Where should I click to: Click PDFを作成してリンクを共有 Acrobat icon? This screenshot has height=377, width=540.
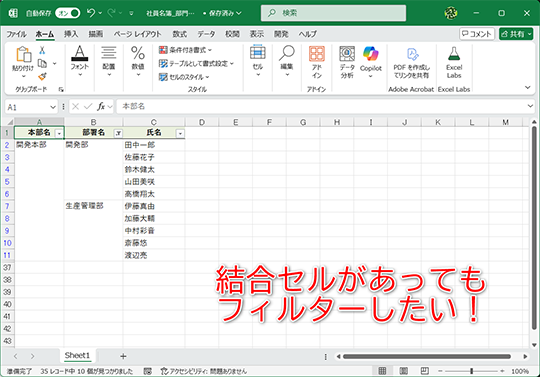(x=412, y=54)
